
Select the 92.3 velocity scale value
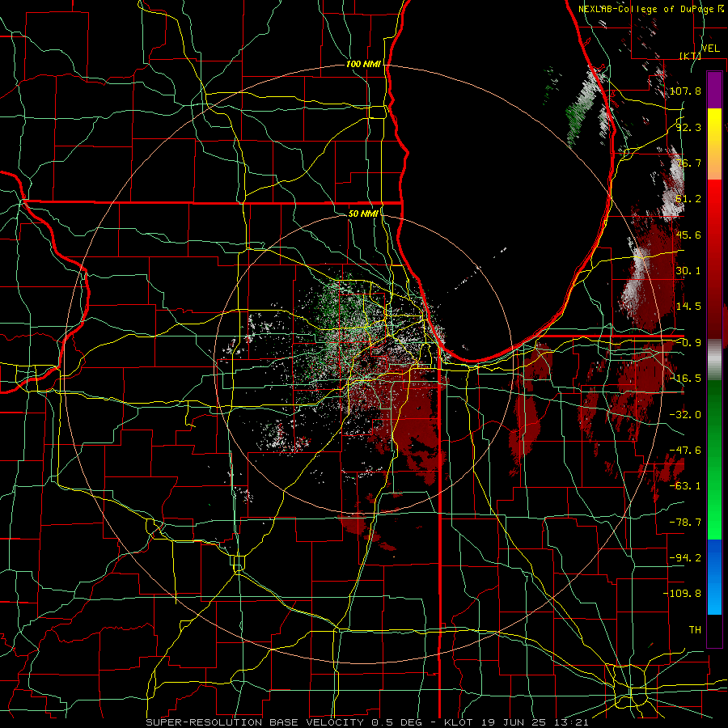coord(688,127)
